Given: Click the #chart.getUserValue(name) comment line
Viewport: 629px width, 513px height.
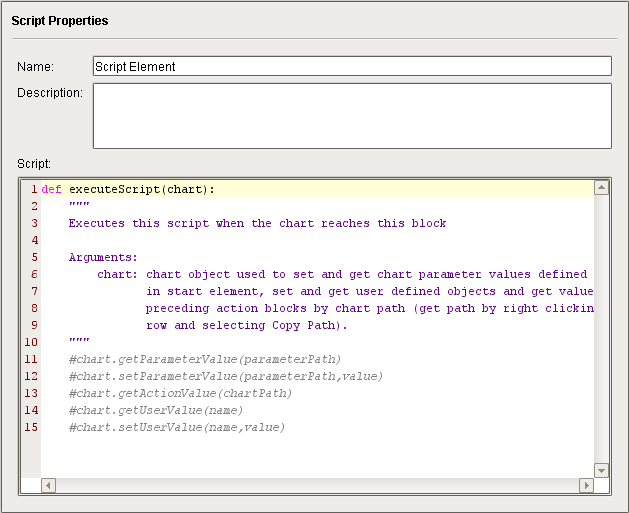Looking at the screenshot, I should [156, 410].
